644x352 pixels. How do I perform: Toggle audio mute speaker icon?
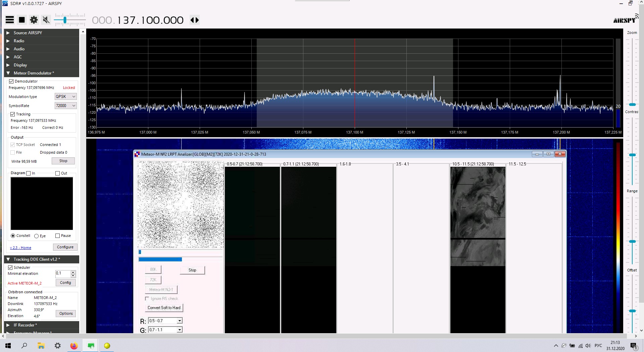tap(46, 20)
